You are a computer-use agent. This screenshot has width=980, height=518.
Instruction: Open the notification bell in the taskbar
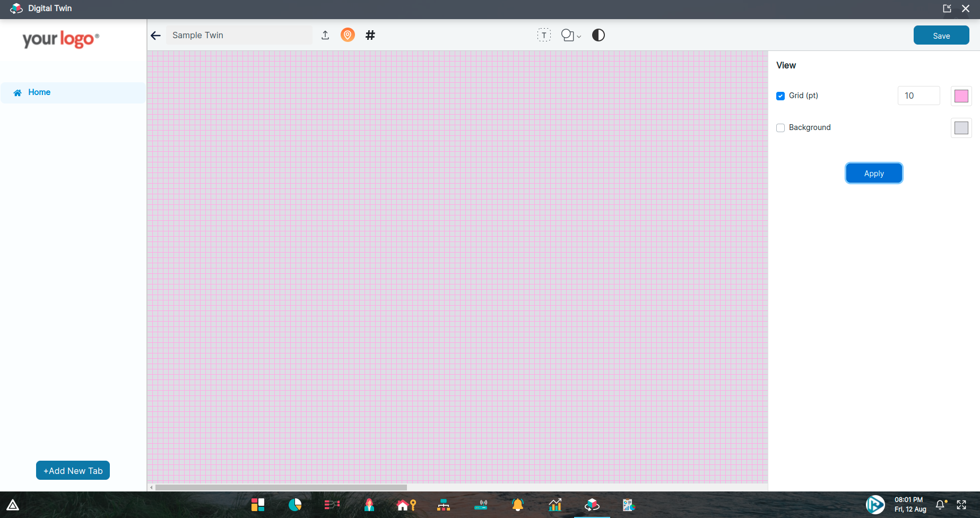(517, 505)
